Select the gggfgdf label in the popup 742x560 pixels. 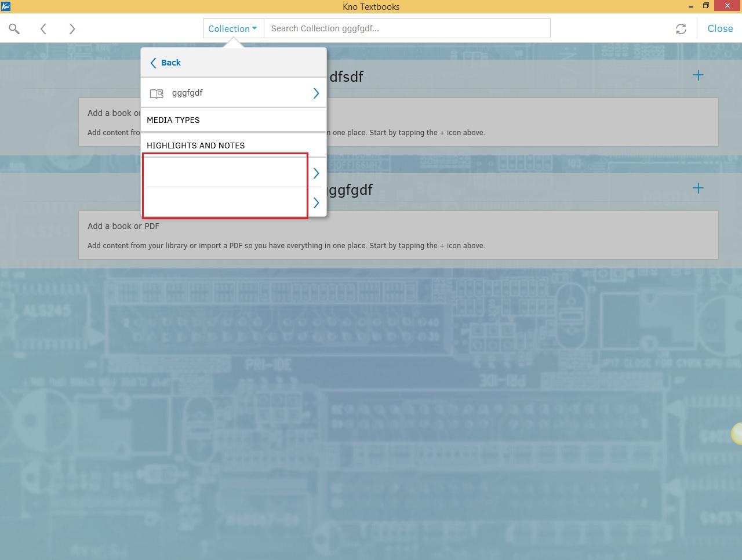click(187, 93)
